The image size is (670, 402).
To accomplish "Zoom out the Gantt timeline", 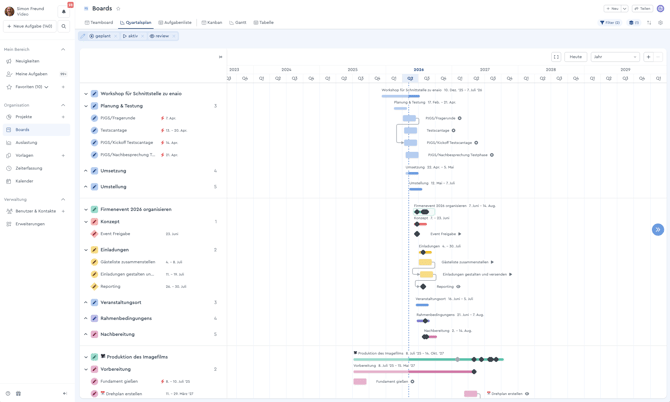I will (658, 57).
